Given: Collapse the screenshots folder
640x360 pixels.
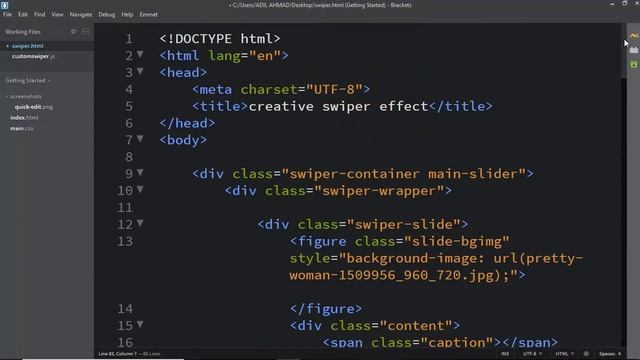Looking at the screenshot, I should [x=25, y=97].
